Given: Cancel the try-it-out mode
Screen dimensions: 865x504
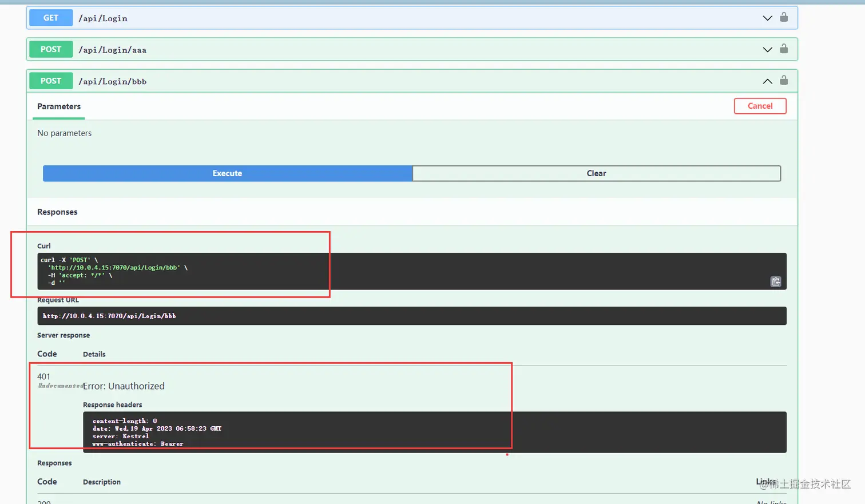Looking at the screenshot, I should pyautogui.click(x=760, y=106).
